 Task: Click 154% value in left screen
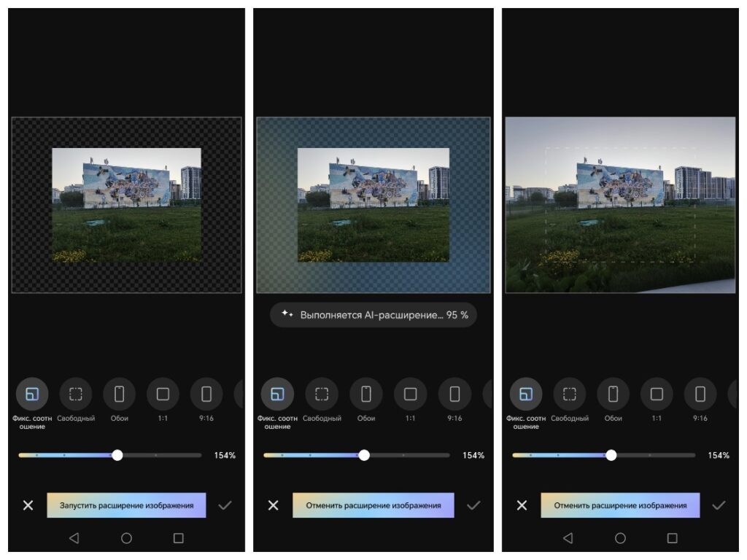225,456
